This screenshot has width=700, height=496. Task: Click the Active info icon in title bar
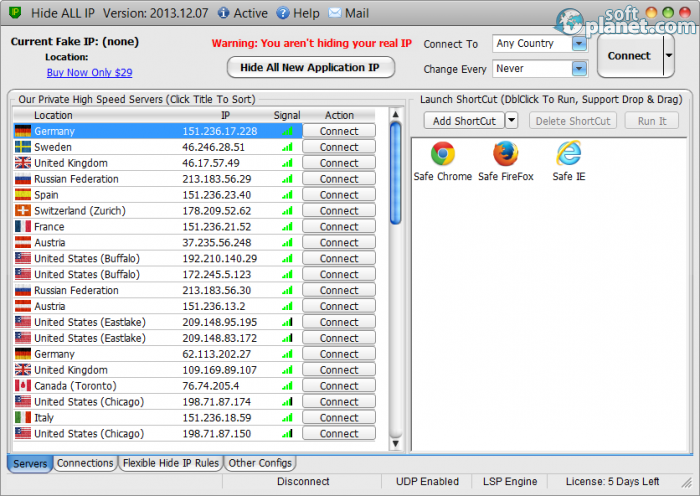pyautogui.click(x=223, y=13)
